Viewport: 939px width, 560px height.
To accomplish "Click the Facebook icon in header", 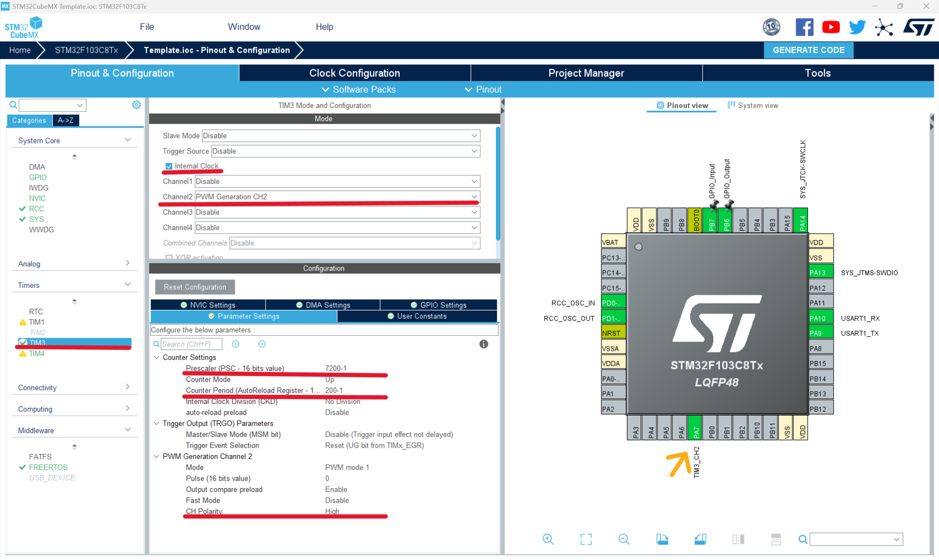I will click(804, 27).
